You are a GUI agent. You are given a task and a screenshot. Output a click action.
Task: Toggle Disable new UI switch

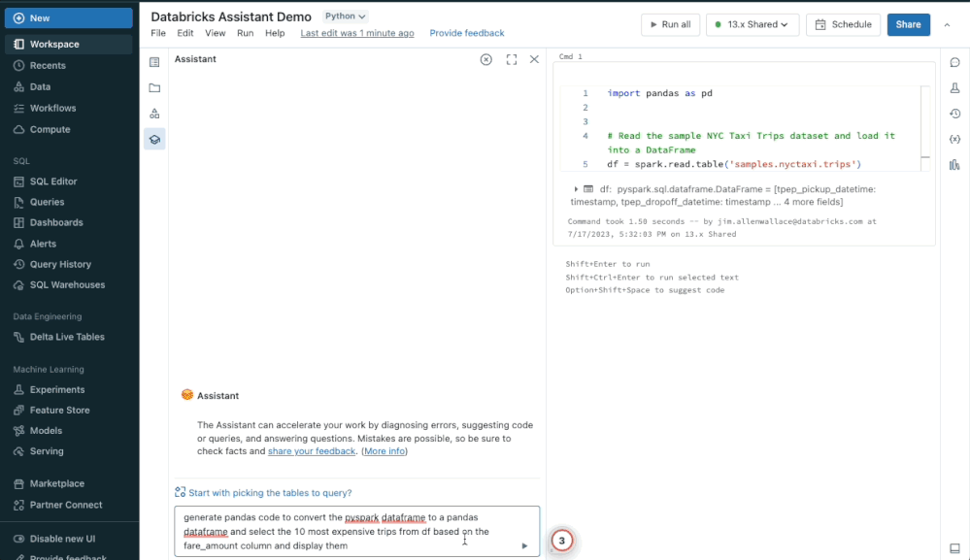[x=19, y=539]
